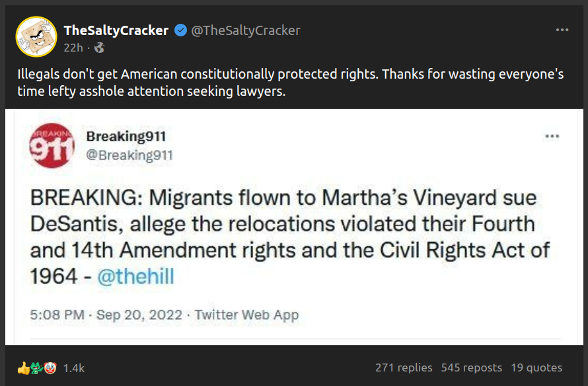Click the Breaking911 red logo
588x386 pixels.
click(52, 146)
